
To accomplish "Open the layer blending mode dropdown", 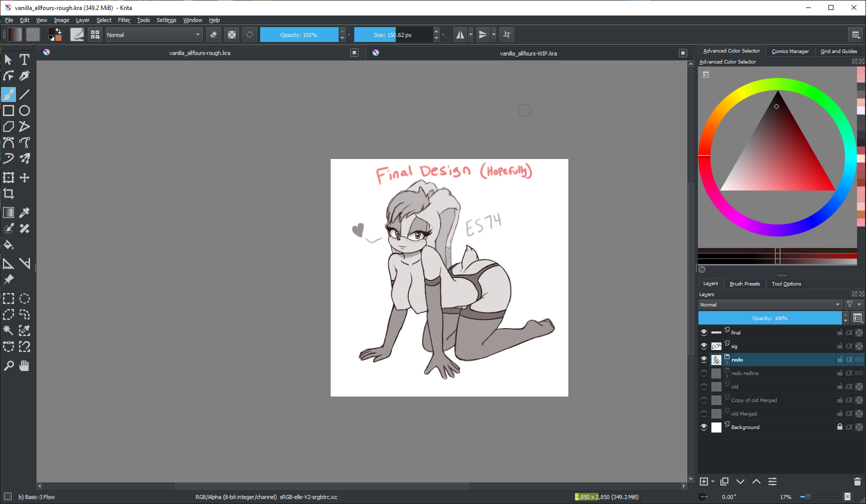I will 770,304.
